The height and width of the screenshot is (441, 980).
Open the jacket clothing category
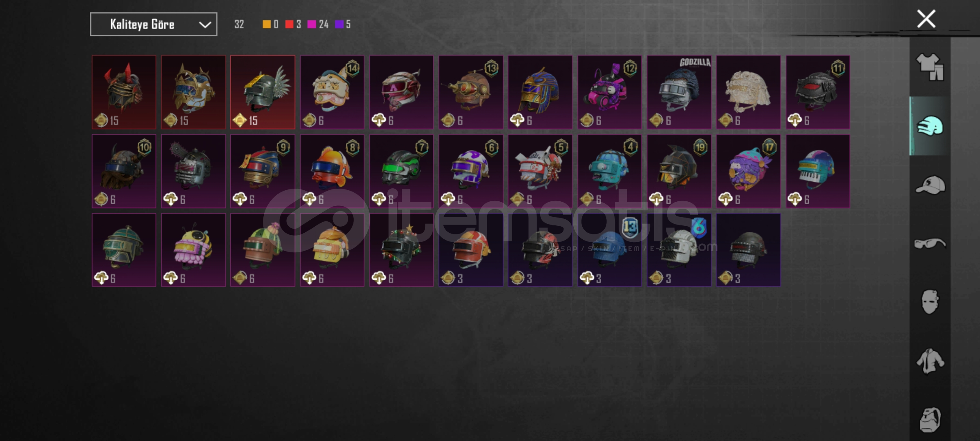(930, 361)
